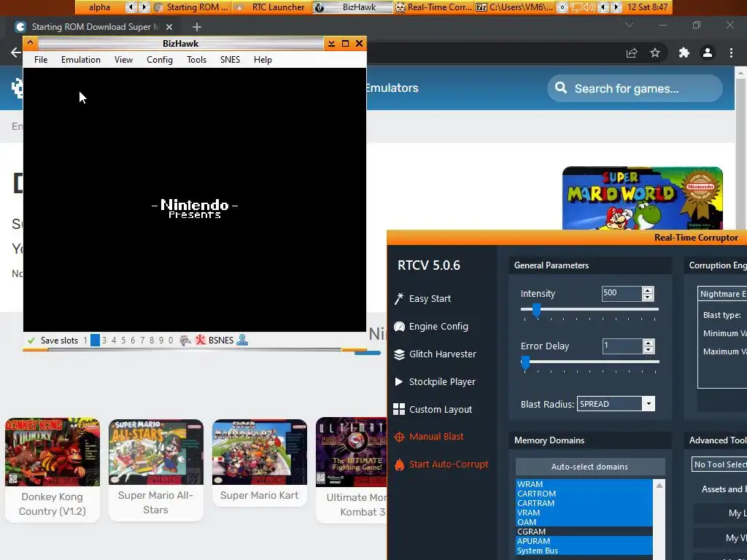Click the browser back arrow
This screenshot has width=747, height=560.
point(16,52)
